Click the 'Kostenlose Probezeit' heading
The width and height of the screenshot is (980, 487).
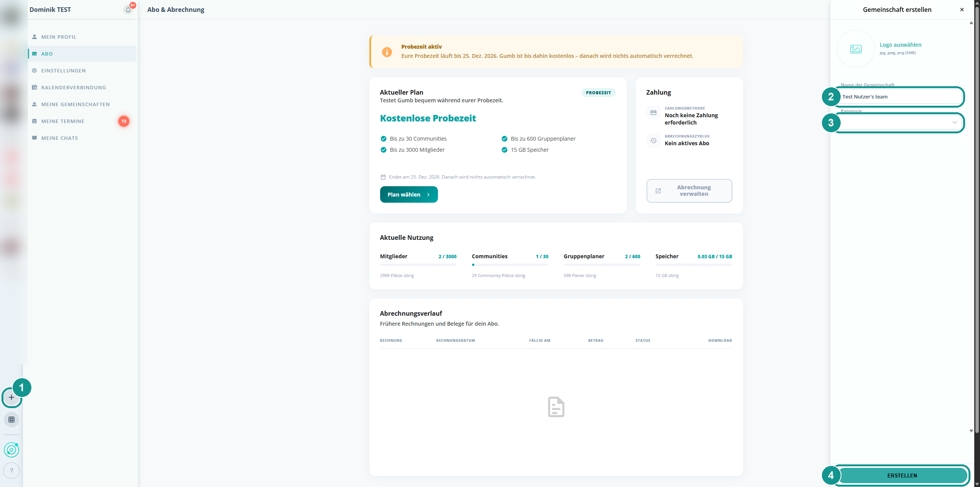tap(428, 118)
